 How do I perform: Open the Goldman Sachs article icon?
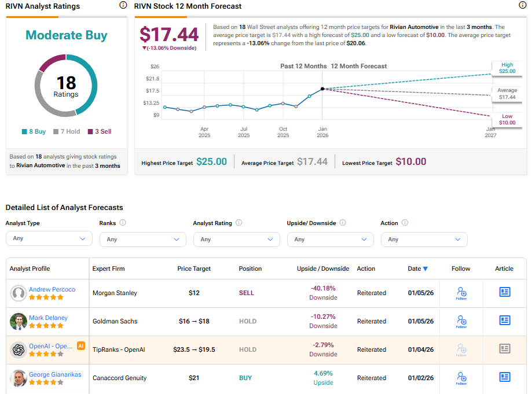click(504, 321)
